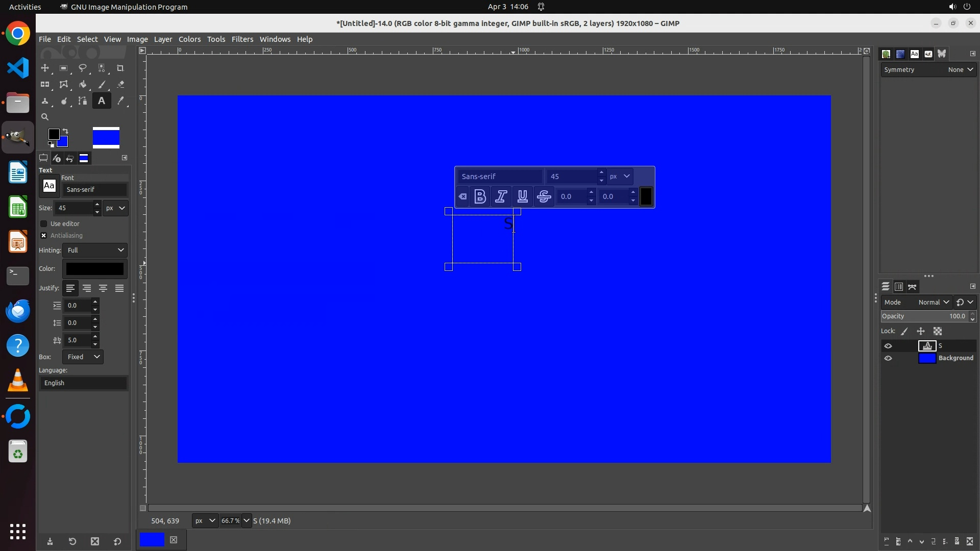Click the text Color swatch button
Image resolution: width=980 pixels, height=551 pixels.
pos(95,268)
